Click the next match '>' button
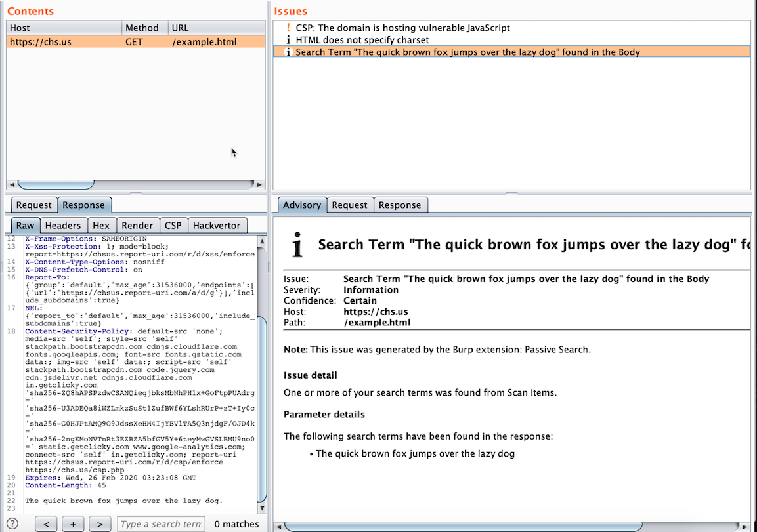 pos(99,524)
